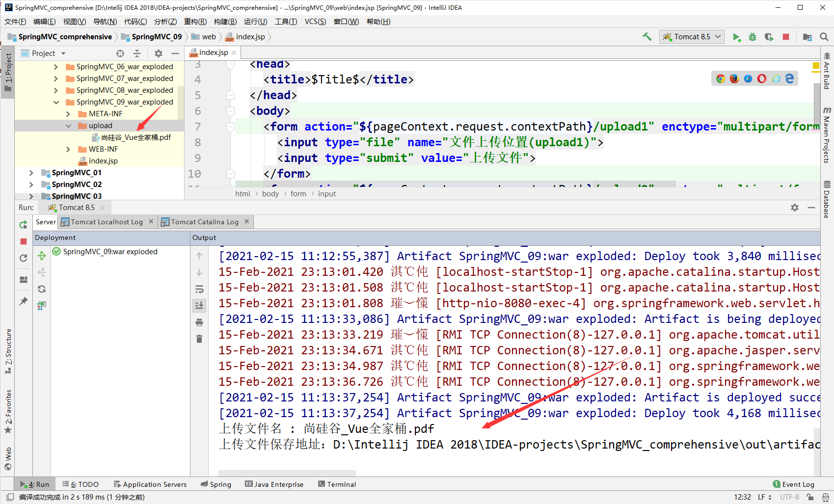Toggle scroll to end of output

pos(199,305)
